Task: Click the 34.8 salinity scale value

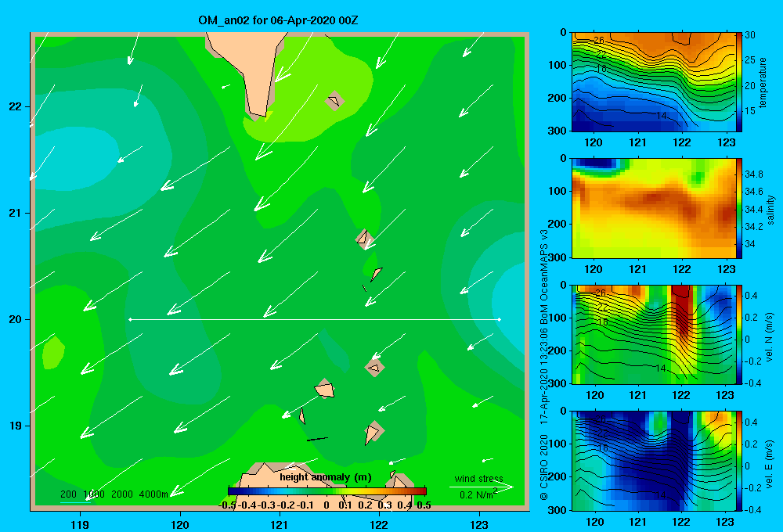Action: click(753, 174)
